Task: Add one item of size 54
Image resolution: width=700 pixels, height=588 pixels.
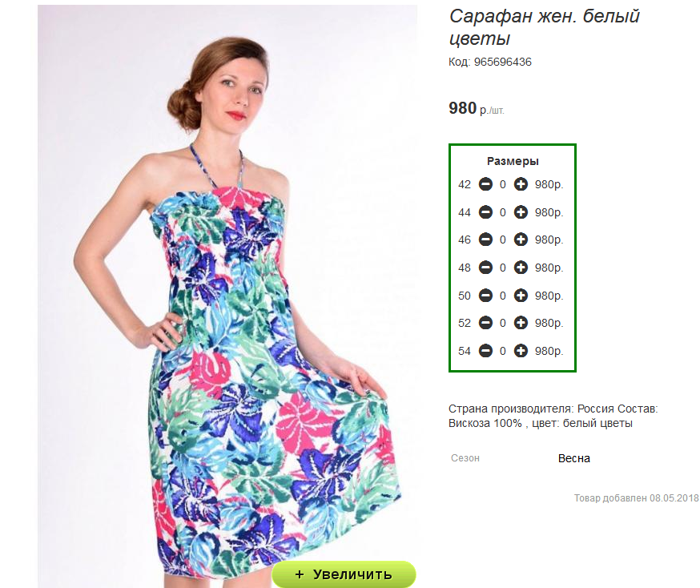Action: point(521,351)
